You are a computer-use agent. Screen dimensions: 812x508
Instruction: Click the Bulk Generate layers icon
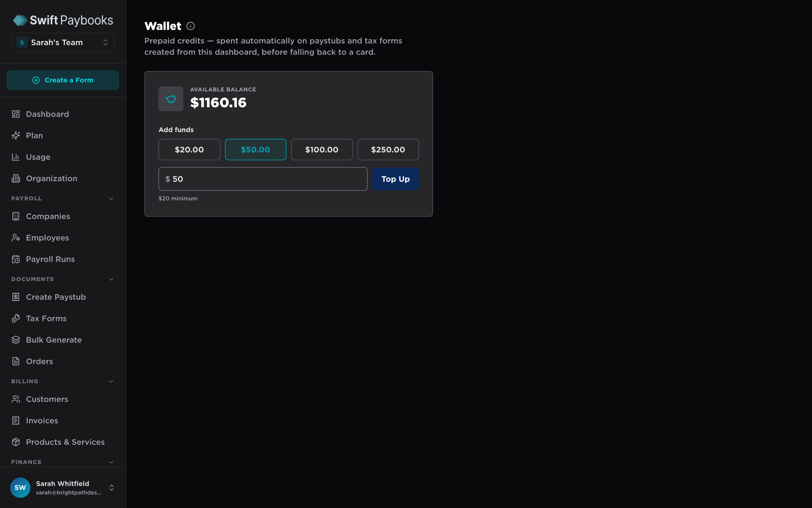click(x=16, y=340)
